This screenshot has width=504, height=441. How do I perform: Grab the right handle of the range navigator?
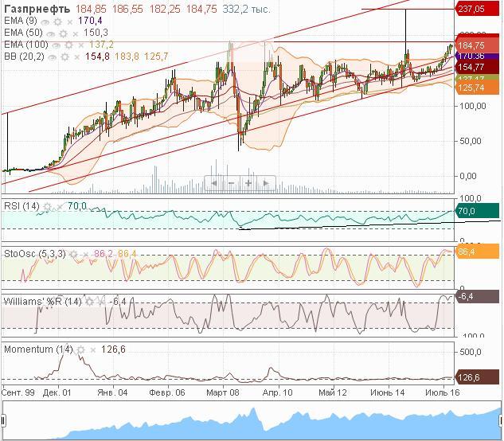pos(501,420)
